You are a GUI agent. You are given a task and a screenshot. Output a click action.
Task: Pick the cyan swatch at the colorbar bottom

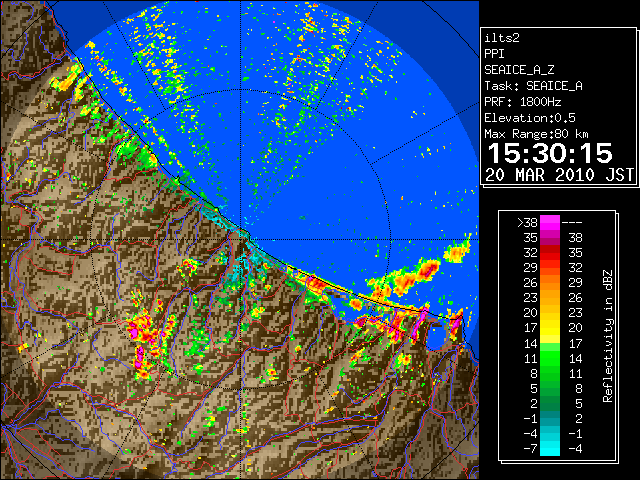(x=550, y=448)
